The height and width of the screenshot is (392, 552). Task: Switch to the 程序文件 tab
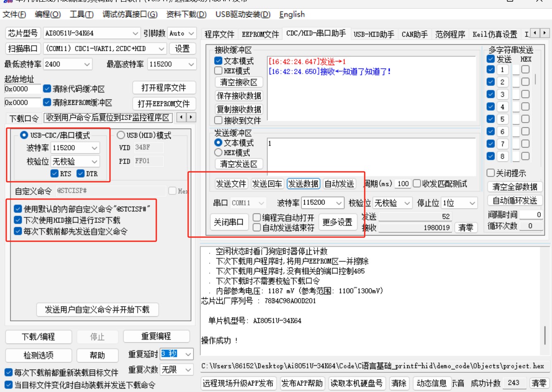[x=219, y=34]
